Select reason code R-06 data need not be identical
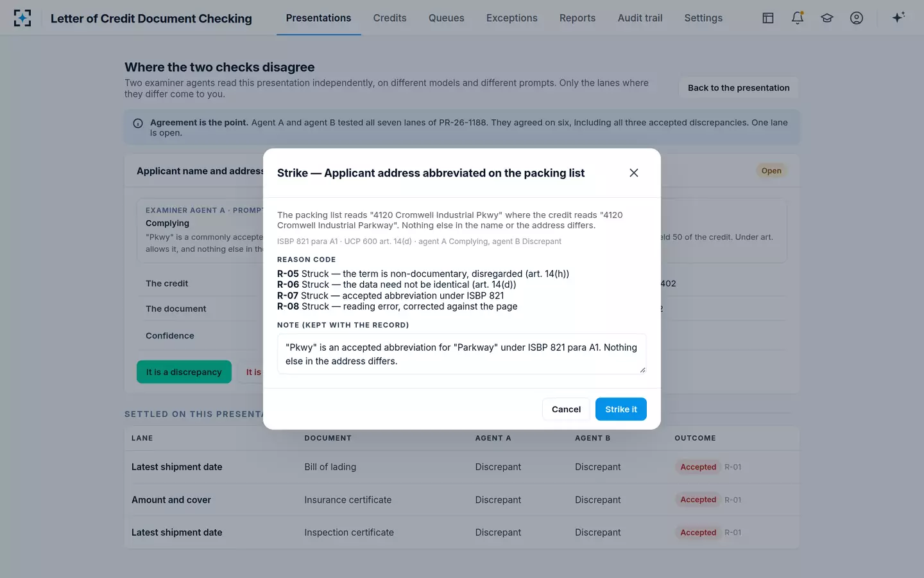The image size is (924, 578). [397, 285]
